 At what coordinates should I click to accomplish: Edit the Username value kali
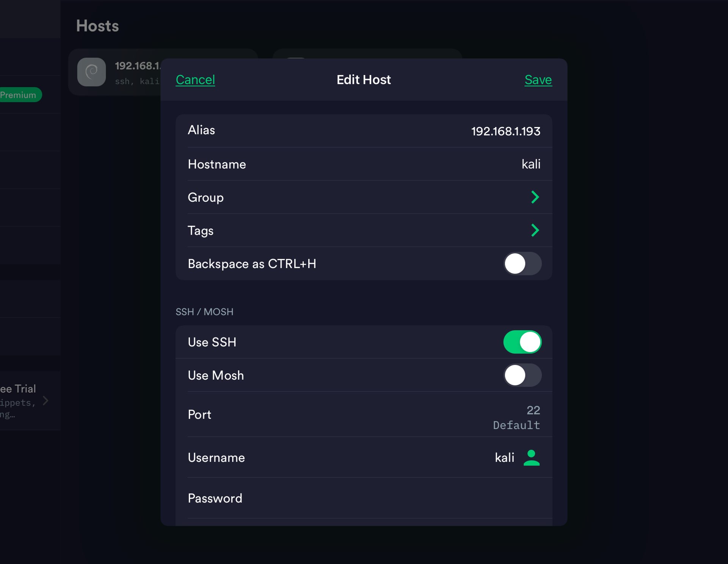pos(504,458)
